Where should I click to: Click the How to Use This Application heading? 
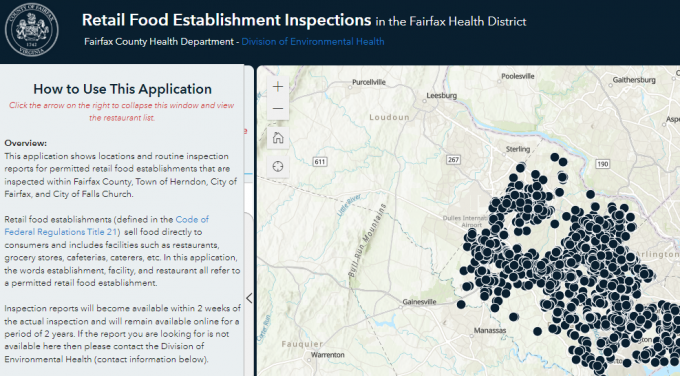pyautogui.click(x=122, y=89)
